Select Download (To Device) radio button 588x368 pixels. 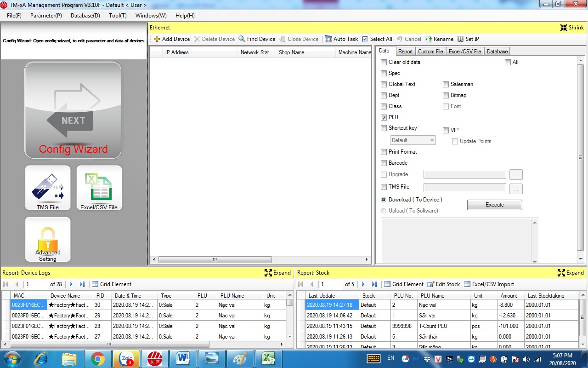pyautogui.click(x=384, y=200)
